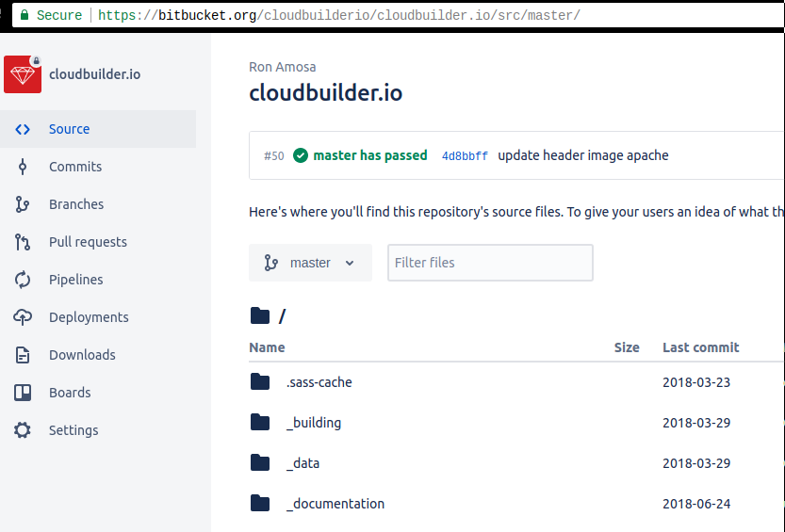Click the _data folder icon

pyautogui.click(x=260, y=462)
